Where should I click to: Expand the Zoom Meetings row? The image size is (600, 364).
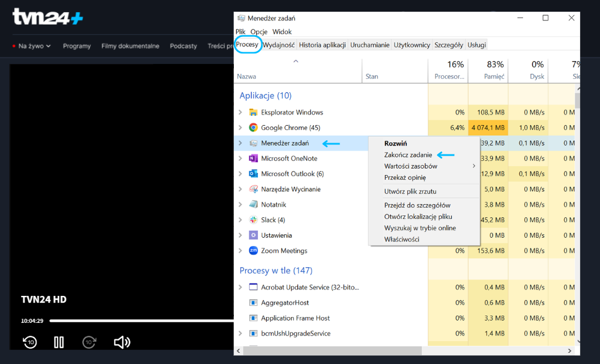240,251
